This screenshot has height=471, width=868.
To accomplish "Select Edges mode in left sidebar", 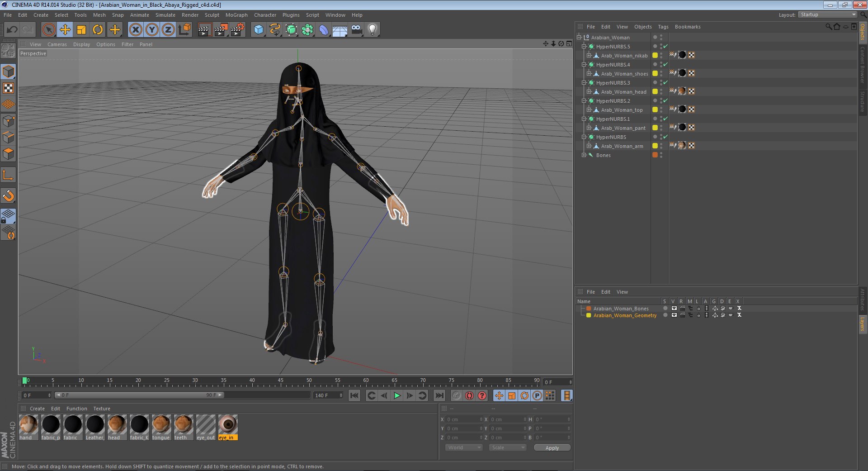I will point(8,137).
